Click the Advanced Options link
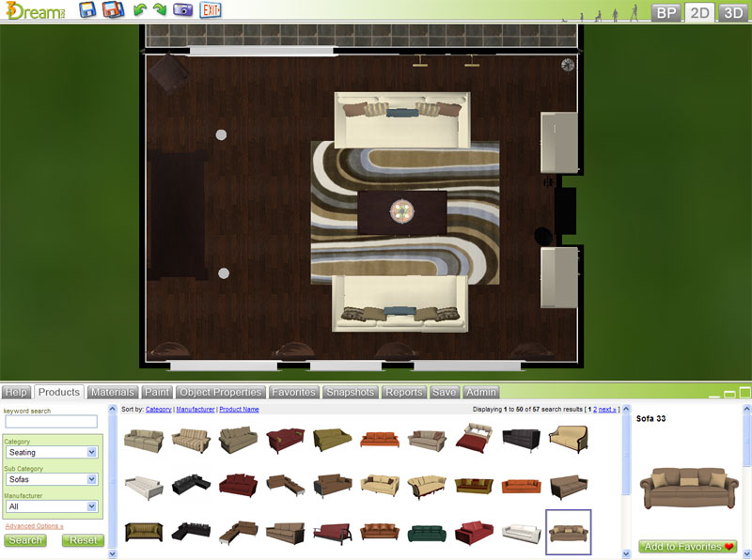This screenshot has width=752, height=560. (34, 526)
